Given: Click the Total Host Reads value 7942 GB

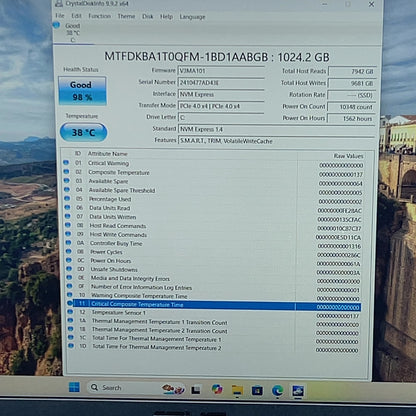Looking at the screenshot, I should pyautogui.click(x=352, y=71).
